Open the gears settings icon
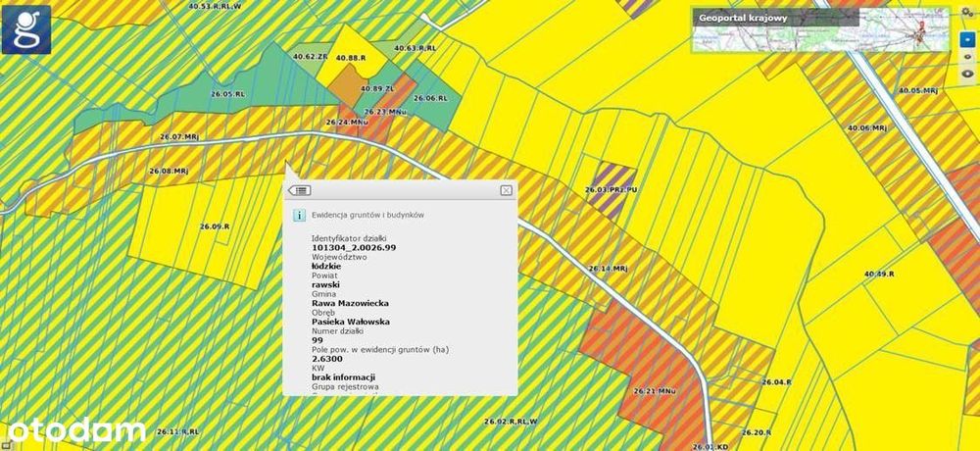This screenshot has height=451, width=980. click(x=967, y=13)
